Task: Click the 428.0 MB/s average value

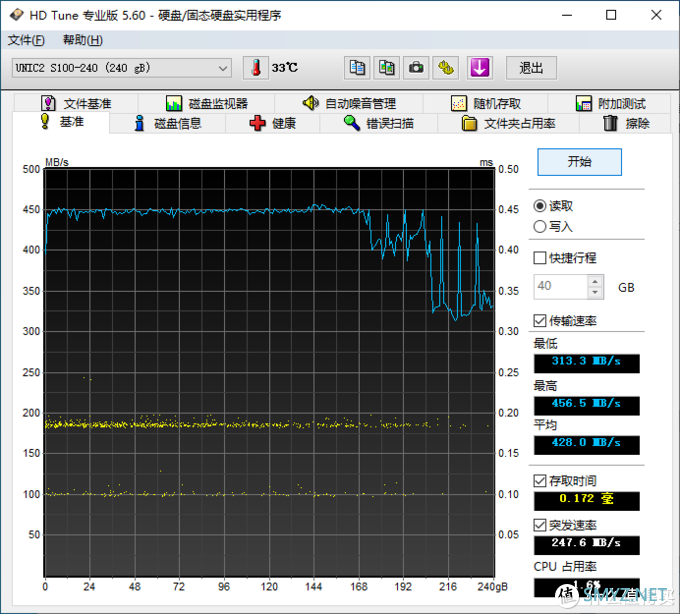Action: coord(586,444)
